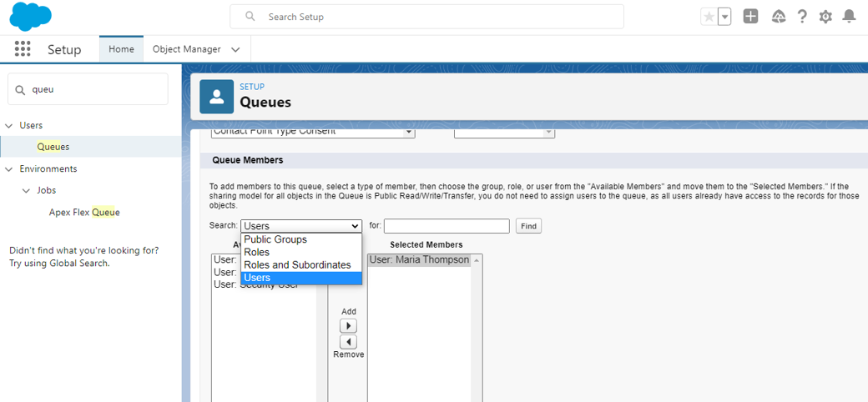868x402 pixels.
Task: Collapse the Users tree section
Action: click(x=8, y=126)
